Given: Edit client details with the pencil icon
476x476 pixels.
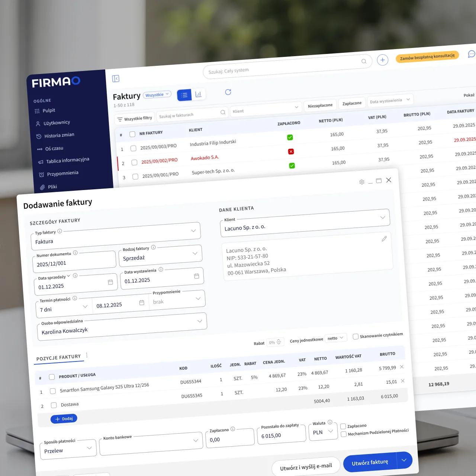Looking at the screenshot, I should coord(384,239).
